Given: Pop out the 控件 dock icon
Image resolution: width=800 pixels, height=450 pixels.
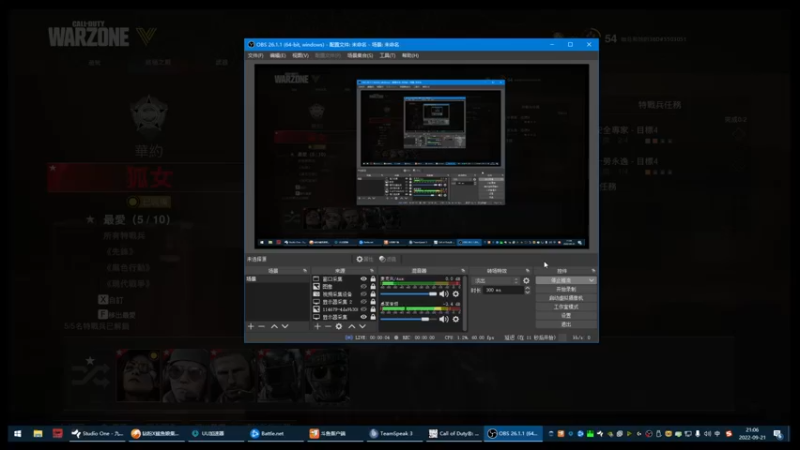Looking at the screenshot, I should (593, 270).
